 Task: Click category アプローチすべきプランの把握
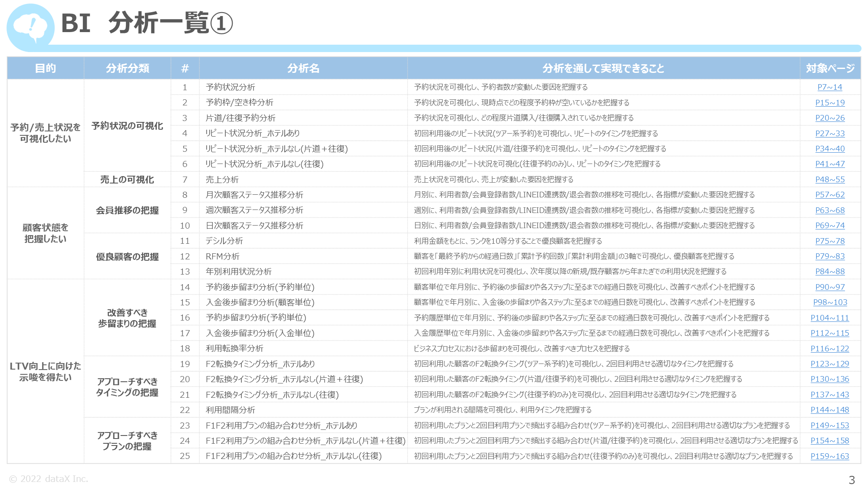coord(127,441)
